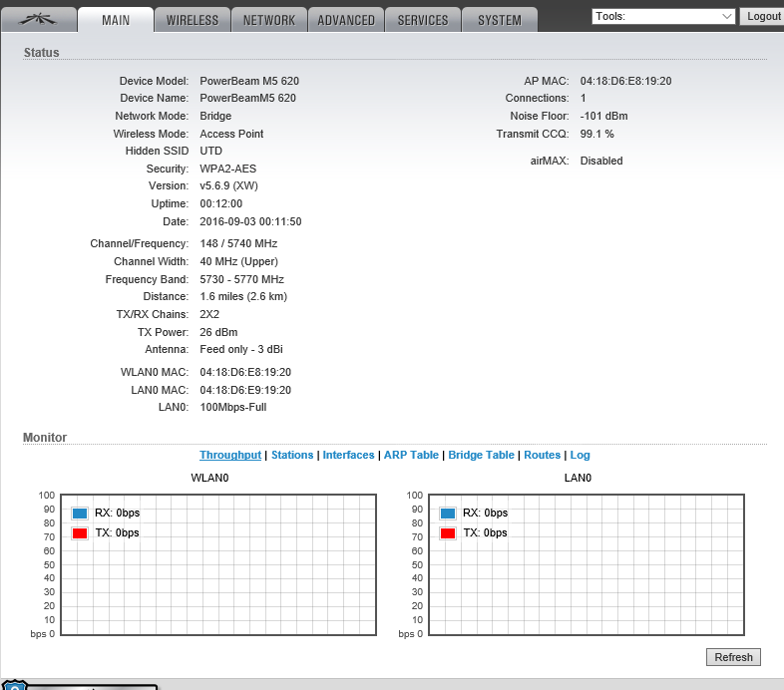Image resolution: width=784 pixels, height=690 pixels.
Task: Open the SYSTEM tab
Action: point(500,20)
